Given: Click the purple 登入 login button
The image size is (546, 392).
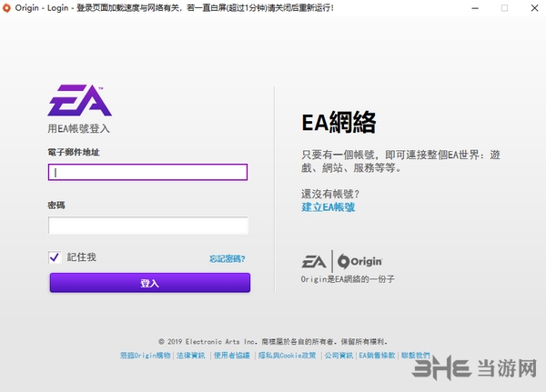Looking at the screenshot, I should [150, 283].
